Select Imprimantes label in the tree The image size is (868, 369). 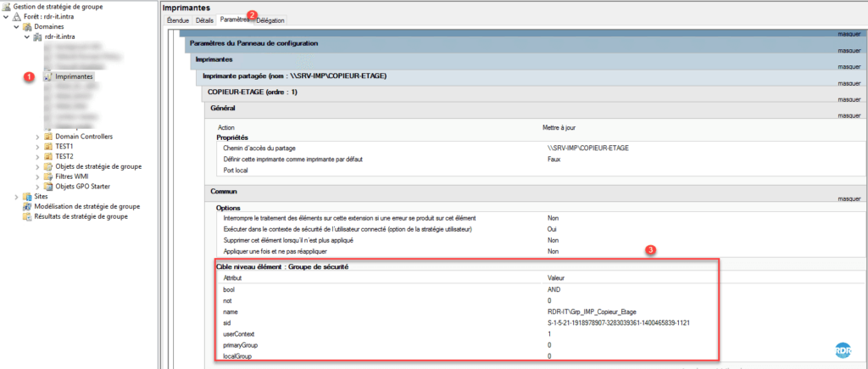(75, 76)
